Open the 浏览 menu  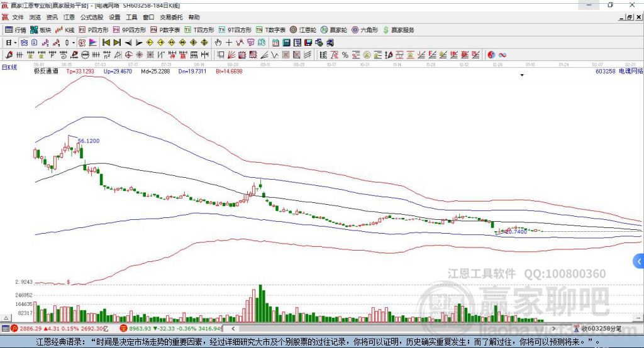tap(35, 17)
